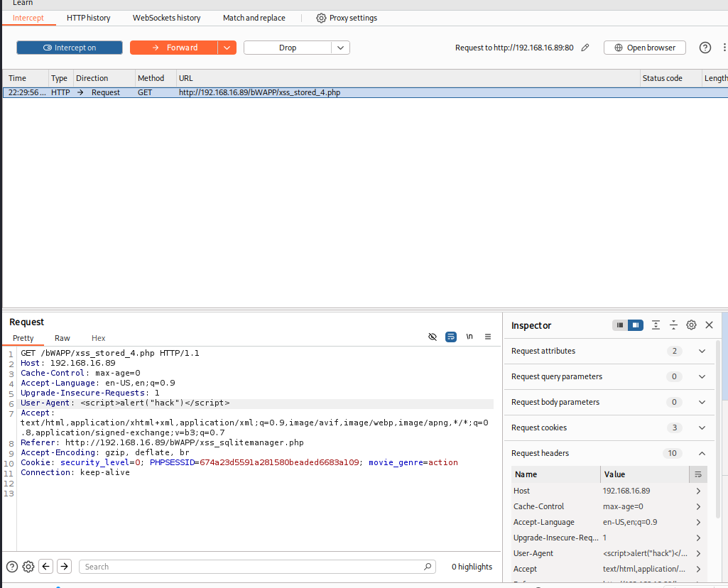Open Upgrade-Insecure-Requests header details chevron
This screenshot has width=728, height=588.
(698, 538)
